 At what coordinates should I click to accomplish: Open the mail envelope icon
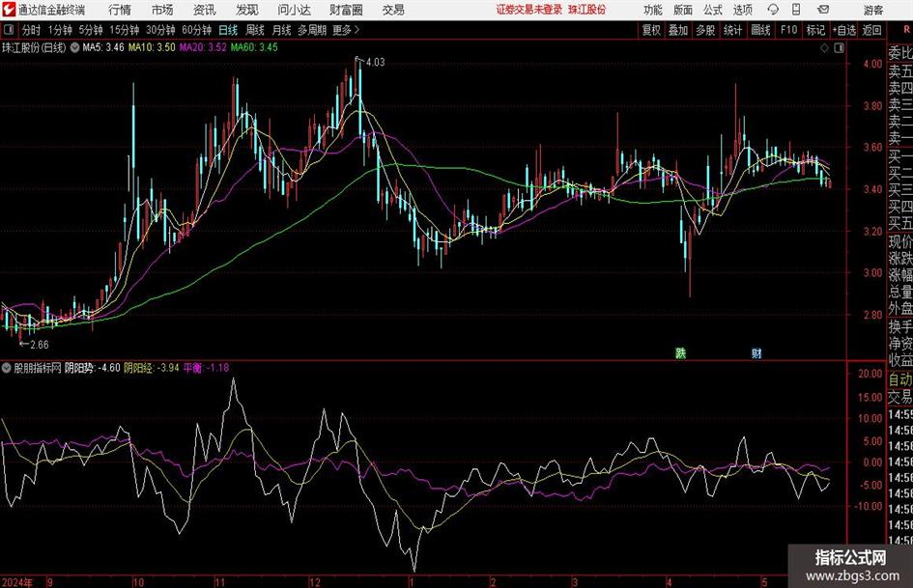pos(823,10)
